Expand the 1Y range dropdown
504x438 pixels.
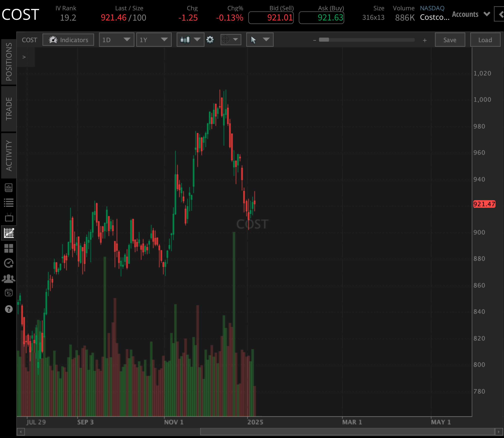coord(154,40)
